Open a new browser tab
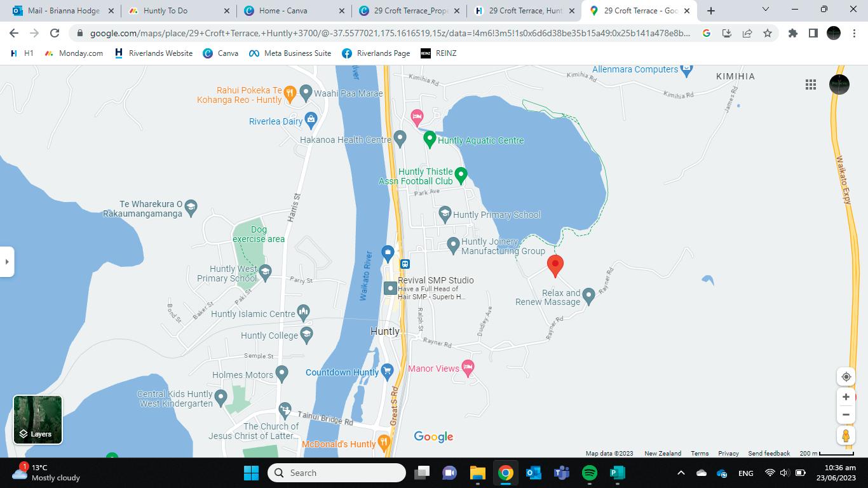The width and height of the screenshot is (868, 488). point(711,11)
